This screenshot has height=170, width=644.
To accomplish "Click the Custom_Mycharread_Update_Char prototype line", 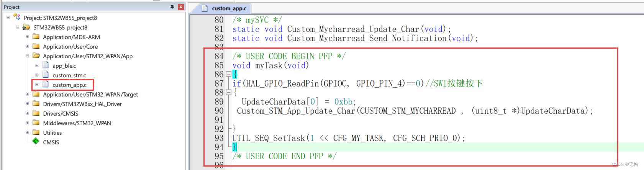I will [x=341, y=29].
